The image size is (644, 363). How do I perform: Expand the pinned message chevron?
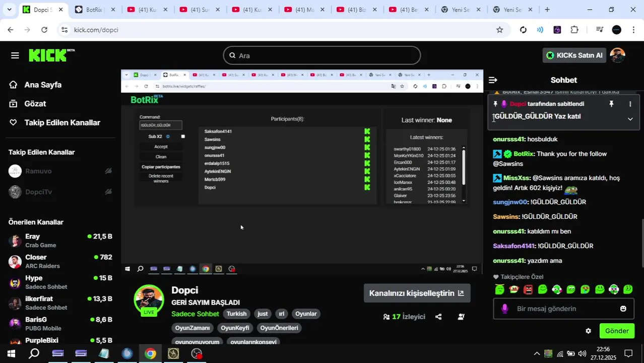[630, 119]
